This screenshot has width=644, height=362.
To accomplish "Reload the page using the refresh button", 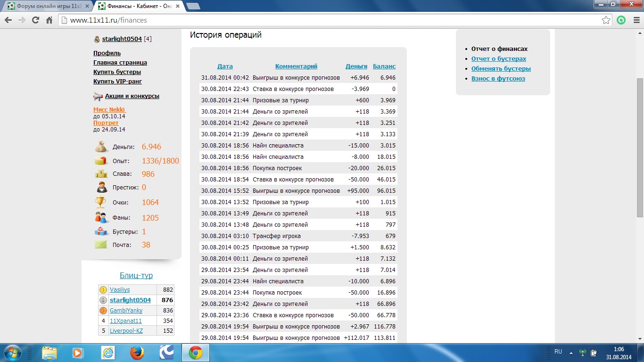I will (35, 20).
